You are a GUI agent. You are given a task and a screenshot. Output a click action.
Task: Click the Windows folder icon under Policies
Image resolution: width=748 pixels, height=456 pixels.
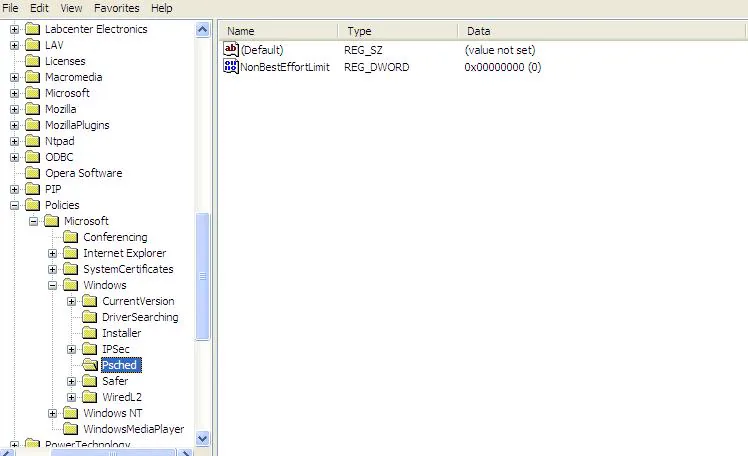coord(71,285)
